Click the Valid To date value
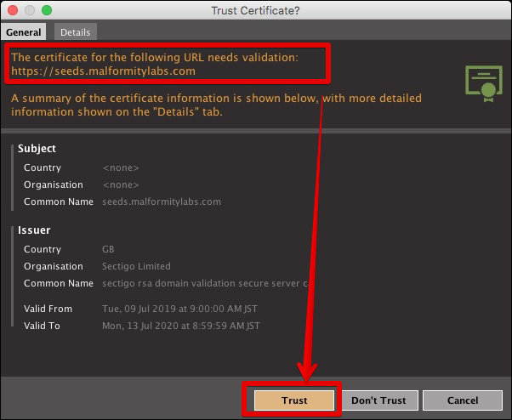This screenshot has height=420, width=512. [181, 326]
